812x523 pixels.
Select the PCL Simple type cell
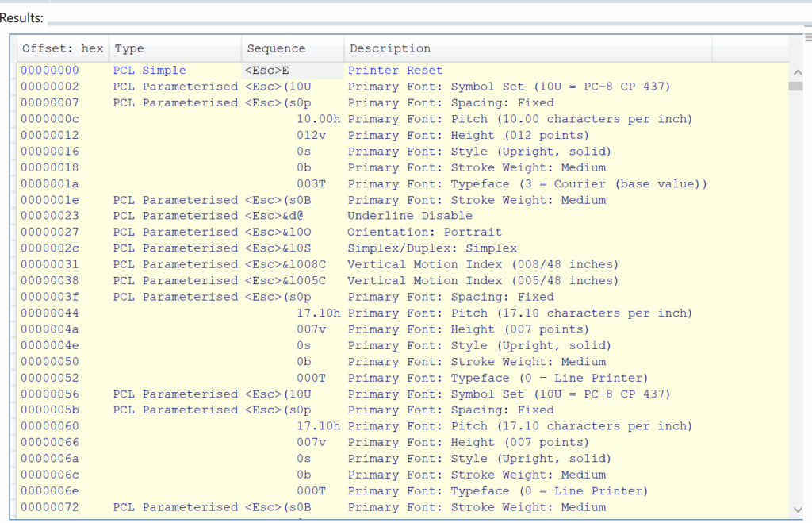pos(149,71)
